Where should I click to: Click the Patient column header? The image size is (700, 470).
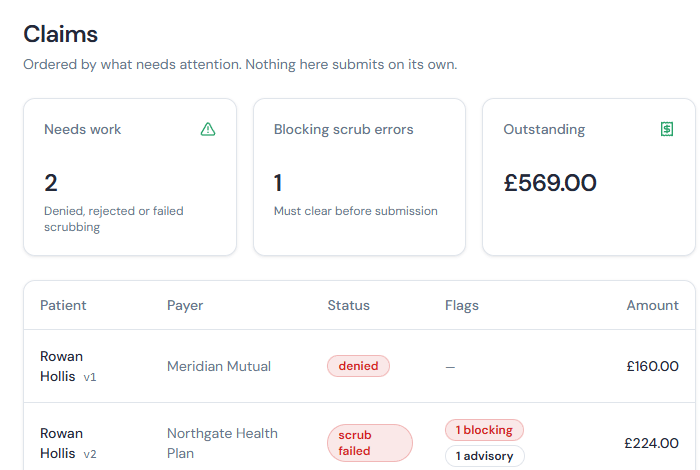pyautogui.click(x=63, y=305)
